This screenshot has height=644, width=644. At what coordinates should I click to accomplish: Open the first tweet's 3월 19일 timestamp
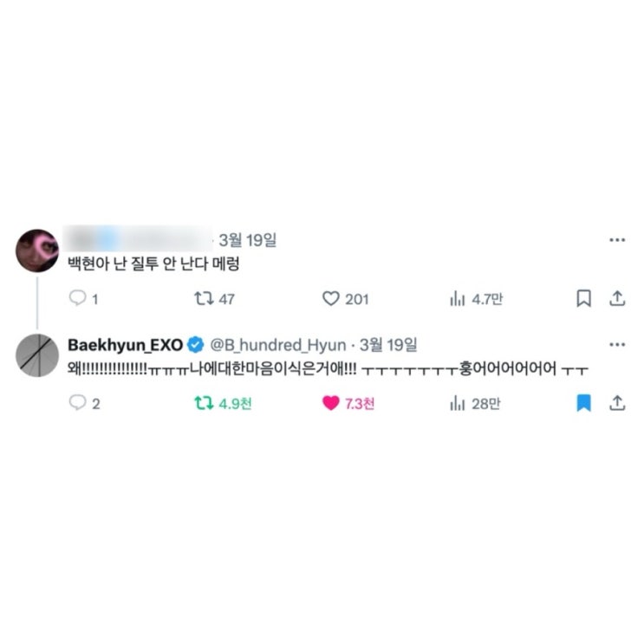248,240
